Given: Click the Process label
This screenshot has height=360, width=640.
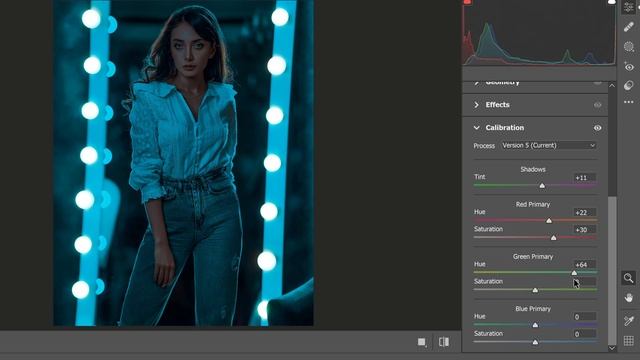Looking at the screenshot, I should tap(484, 146).
